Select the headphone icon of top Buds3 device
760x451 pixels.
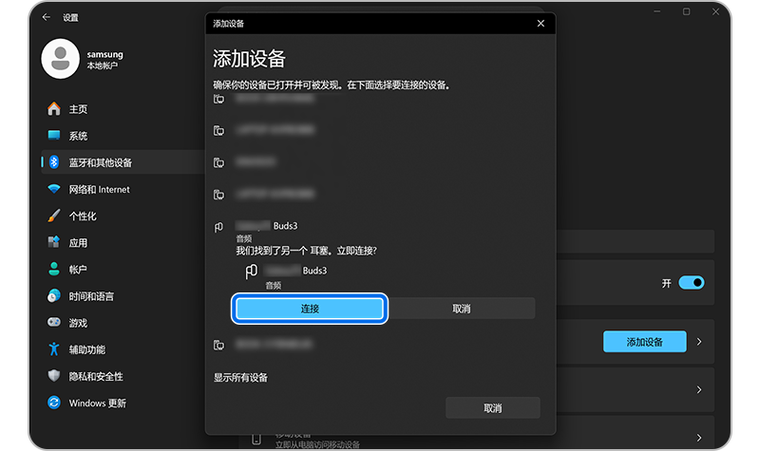coord(219,226)
